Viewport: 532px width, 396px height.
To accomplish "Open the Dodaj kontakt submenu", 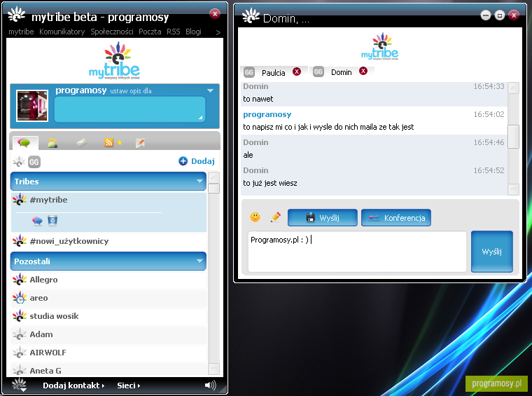I will point(73,385).
